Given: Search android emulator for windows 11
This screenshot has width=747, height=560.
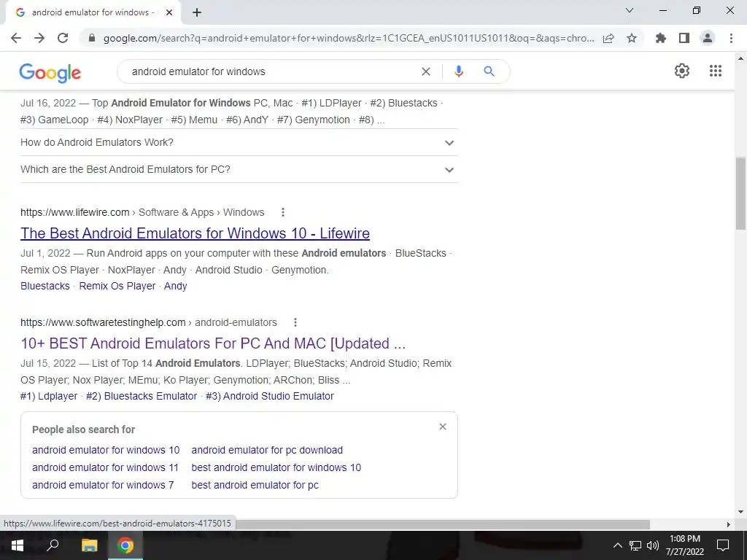Looking at the screenshot, I should tap(105, 467).
